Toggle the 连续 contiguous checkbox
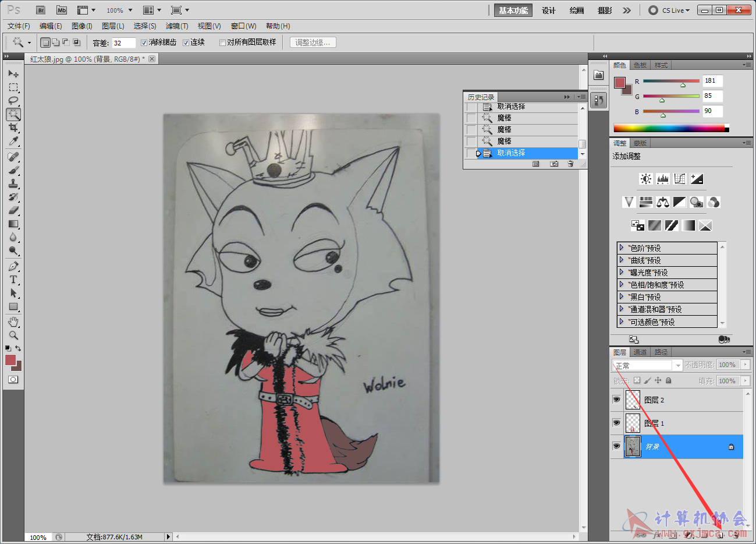The width and height of the screenshot is (756, 544). pos(186,43)
